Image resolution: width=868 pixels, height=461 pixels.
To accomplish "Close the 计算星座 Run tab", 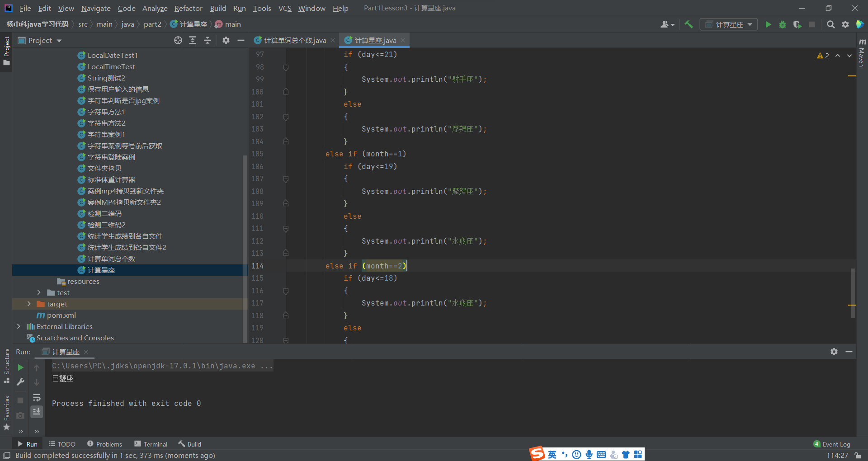I will 86,352.
